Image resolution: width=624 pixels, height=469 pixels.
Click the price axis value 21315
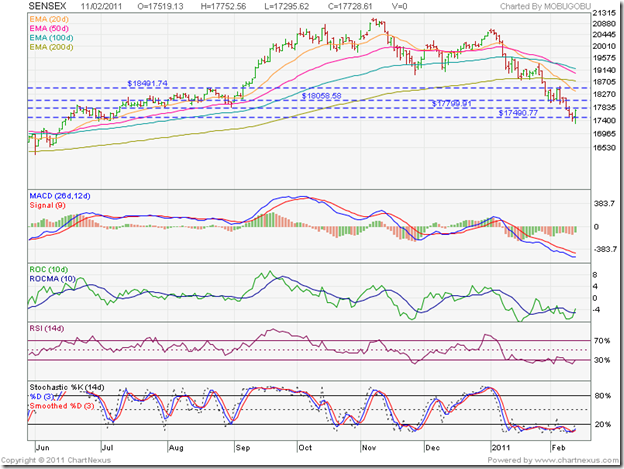click(x=604, y=13)
